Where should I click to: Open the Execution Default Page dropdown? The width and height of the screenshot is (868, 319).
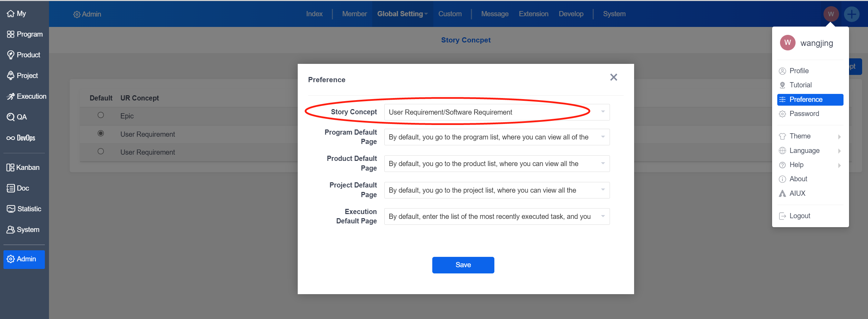point(496,216)
